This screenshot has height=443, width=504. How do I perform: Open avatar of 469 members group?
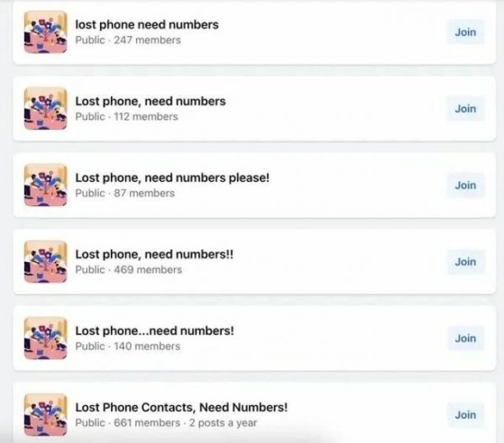tap(46, 261)
